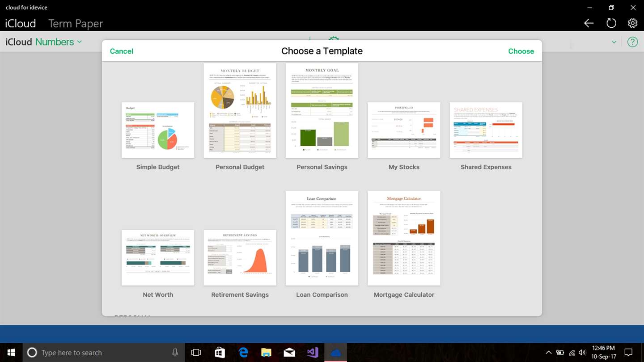Click the My Stocks label
644x362 pixels.
point(404,167)
